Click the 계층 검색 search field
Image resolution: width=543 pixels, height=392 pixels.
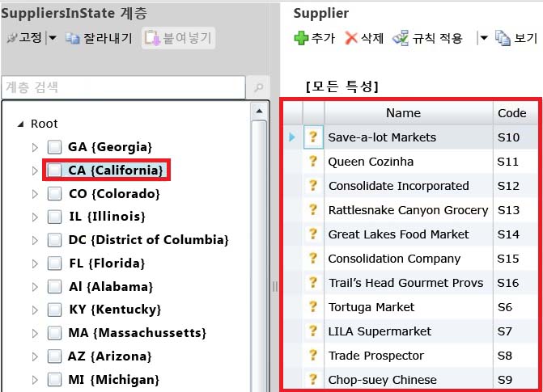124,87
